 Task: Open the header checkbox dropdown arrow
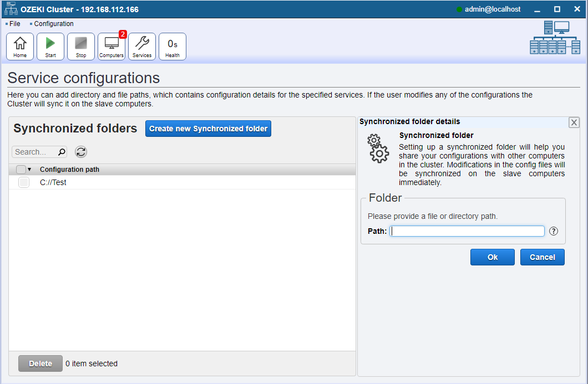[29, 170]
